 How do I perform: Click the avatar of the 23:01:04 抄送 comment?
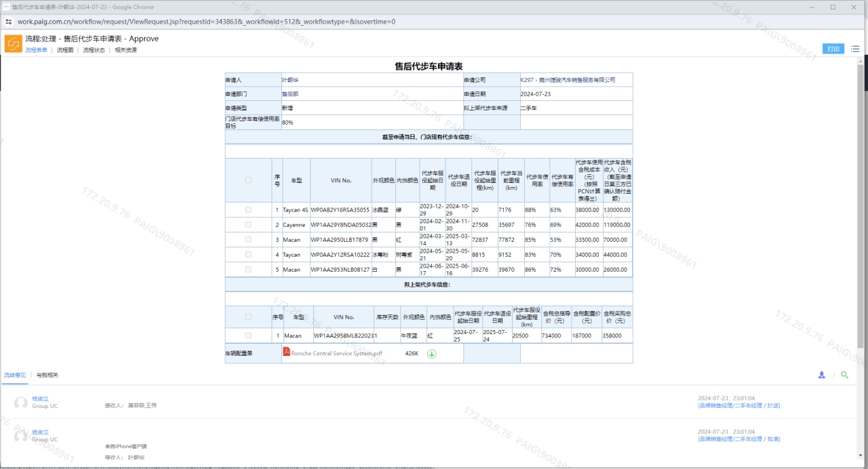click(21, 403)
